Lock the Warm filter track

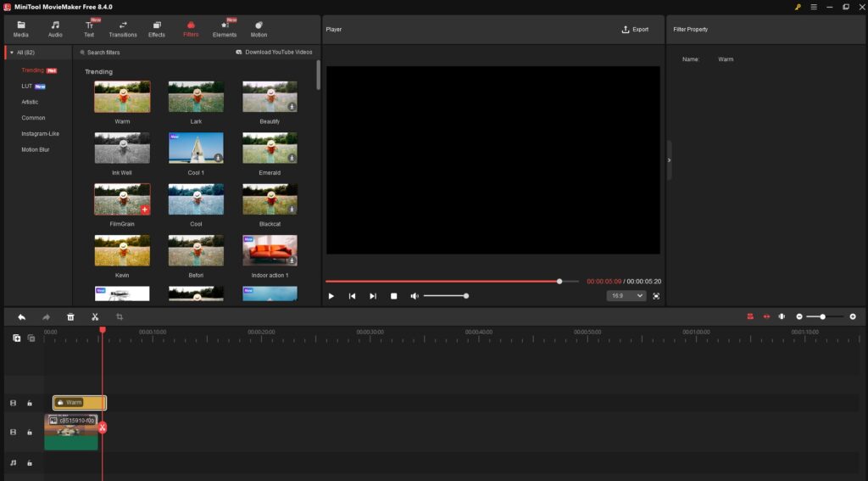coord(30,404)
